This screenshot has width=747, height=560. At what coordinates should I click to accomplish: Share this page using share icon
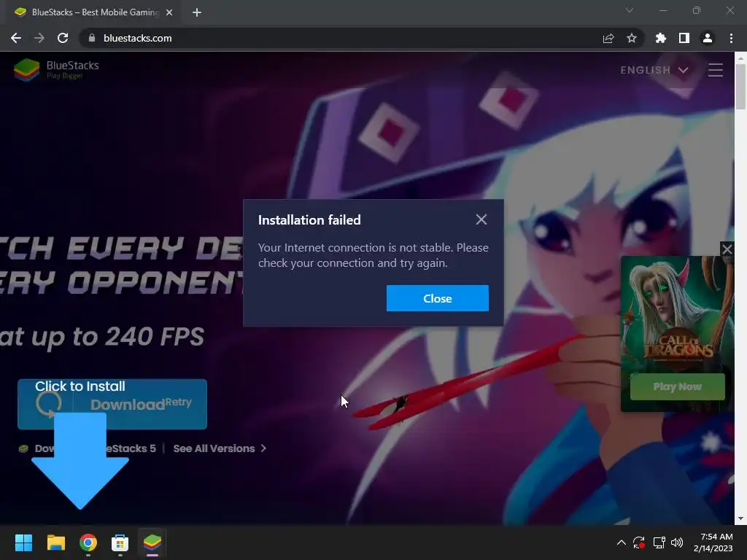(608, 38)
